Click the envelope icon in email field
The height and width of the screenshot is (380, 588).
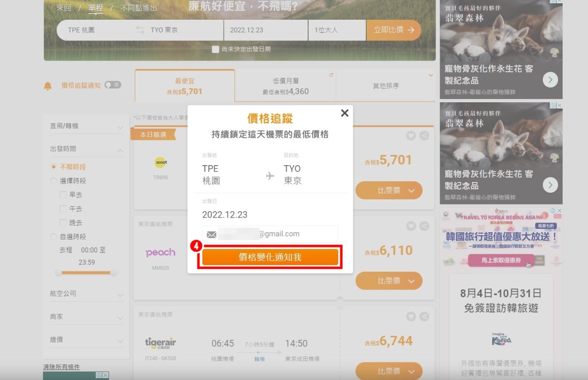pos(211,234)
